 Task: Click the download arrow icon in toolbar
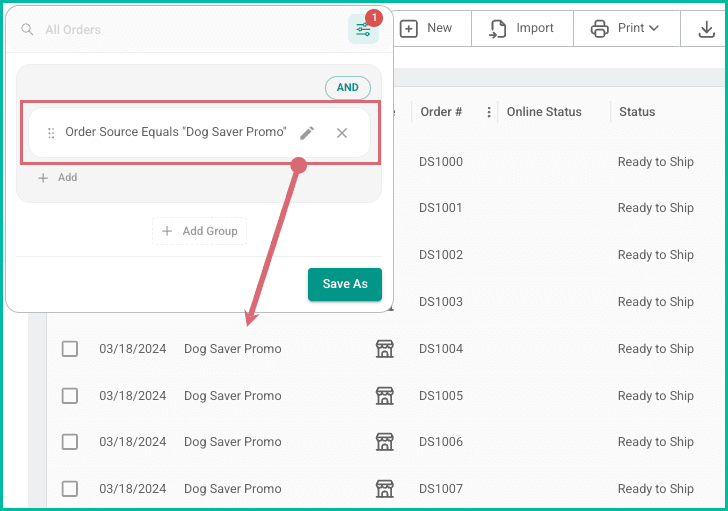[706, 29]
